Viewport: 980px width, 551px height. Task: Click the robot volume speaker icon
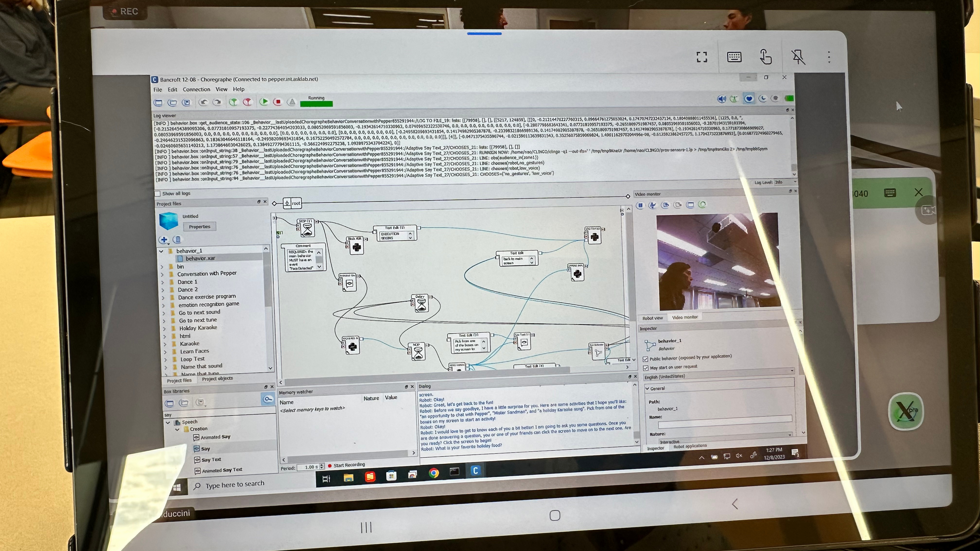(x=721, y=99)
